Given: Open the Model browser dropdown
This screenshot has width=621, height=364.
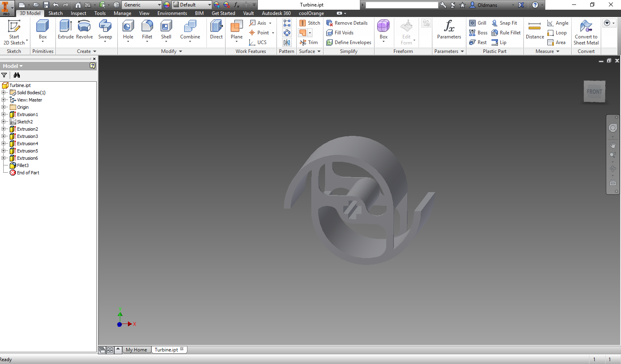Looking at the screenshot, I should pos(13,66).
